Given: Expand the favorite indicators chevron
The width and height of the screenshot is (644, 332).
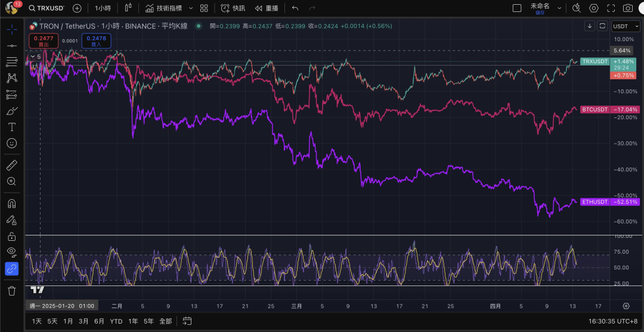Looking at the screenshot, I should point(191,8).
